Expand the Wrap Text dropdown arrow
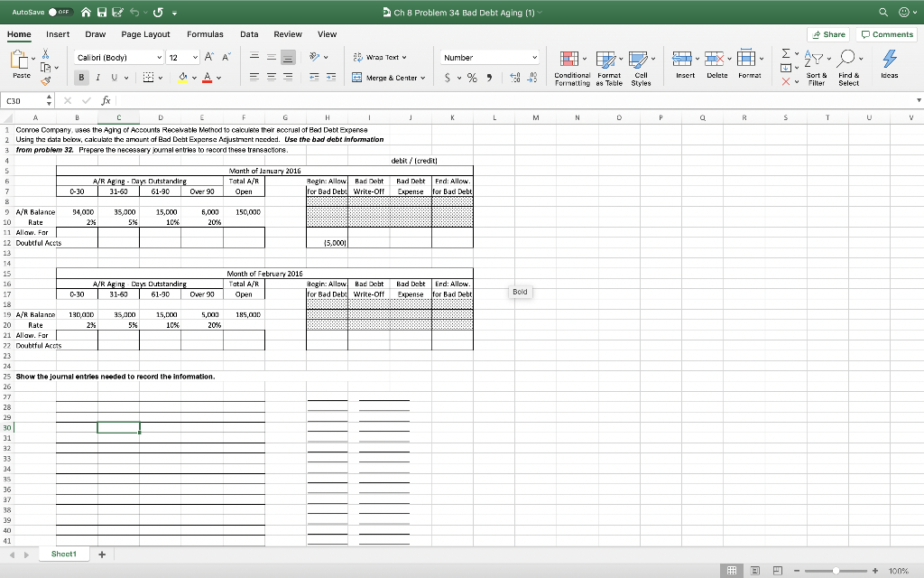924x578 pixels. click(x=403, y=57)
